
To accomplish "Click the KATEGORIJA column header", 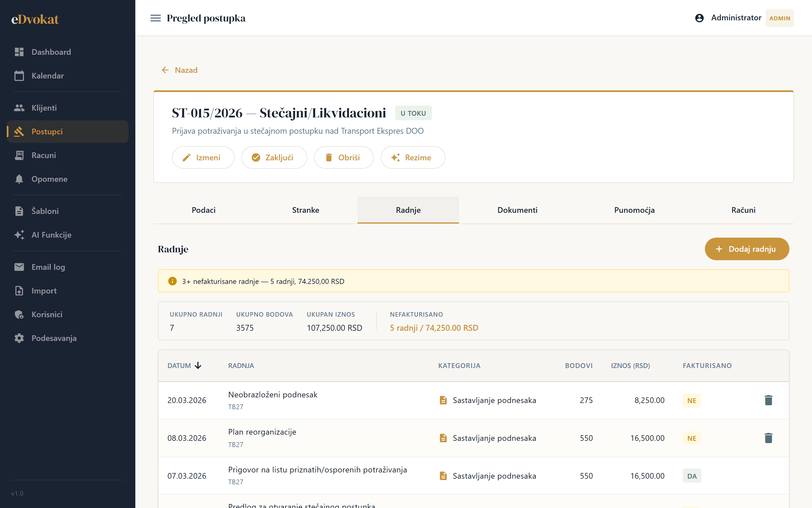I will pyautogui.click(x=459, y=365).
